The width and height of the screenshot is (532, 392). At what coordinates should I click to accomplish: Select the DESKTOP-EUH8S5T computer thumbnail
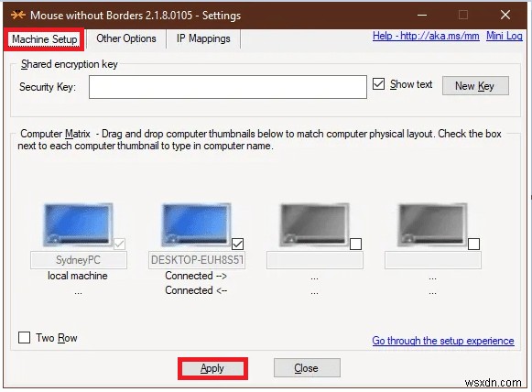(196, 224)
